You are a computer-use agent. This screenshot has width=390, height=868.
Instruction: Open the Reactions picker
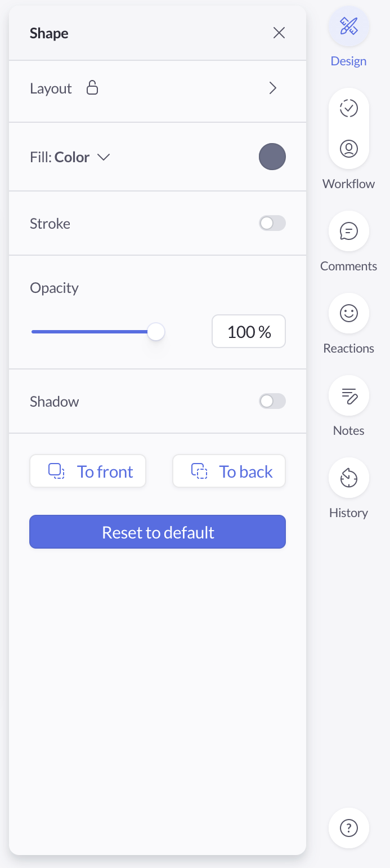348,313
